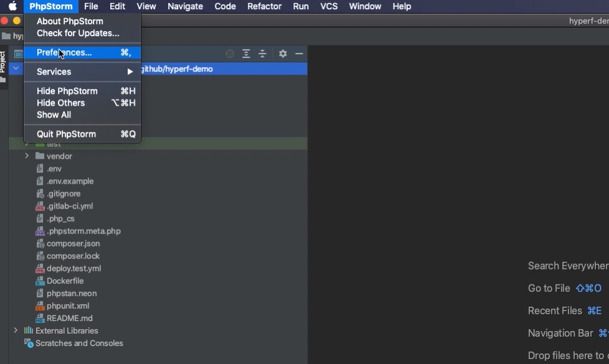Image resolution: width=609 pixels, height=364 pixels.
Task: Click the Recent Files hint text
Action: 555,311
